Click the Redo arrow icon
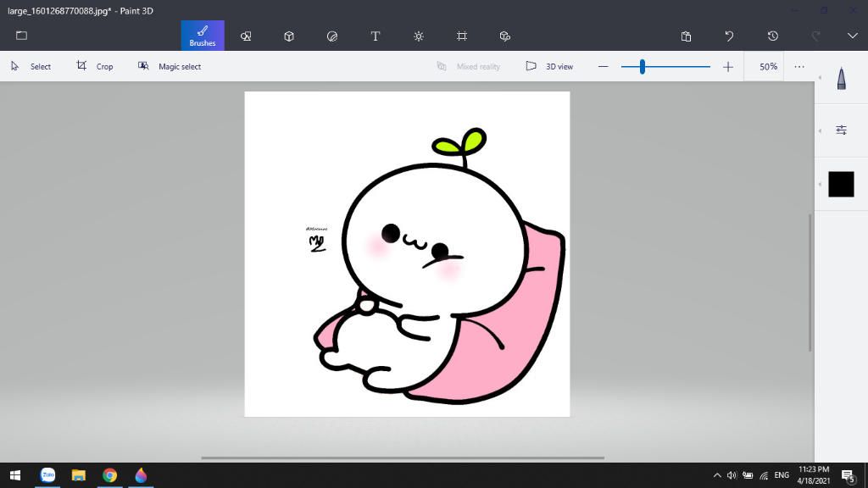 [816, 36]
